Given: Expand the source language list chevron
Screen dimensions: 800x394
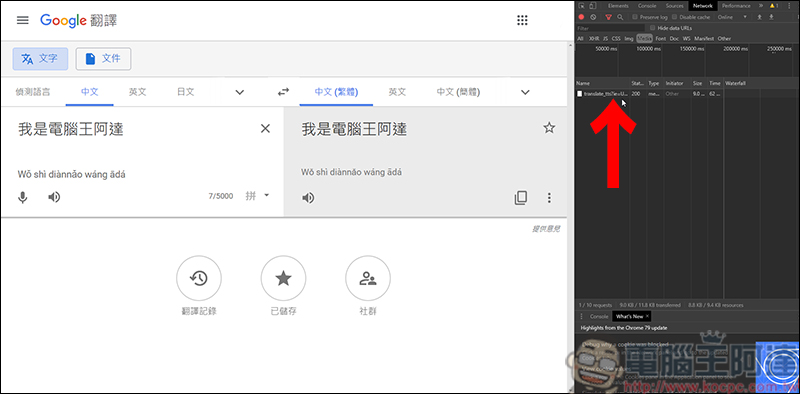Looking at the screenshot, I should tap(239, 92).
